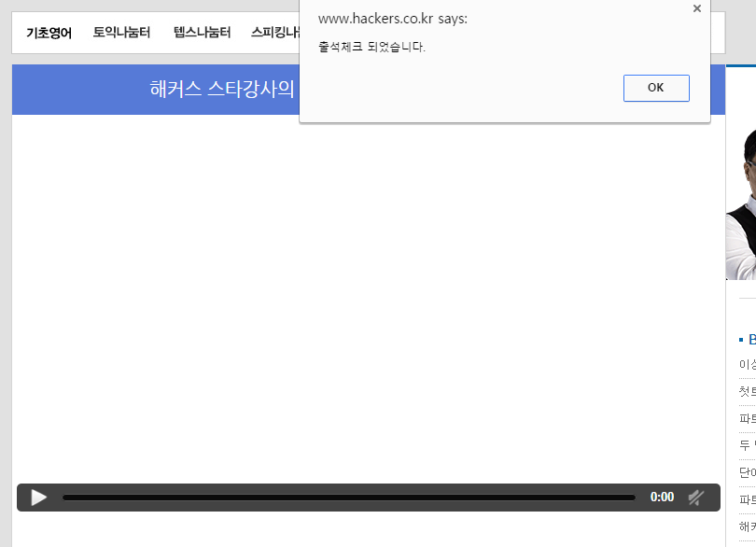Select the partially hidden 스피킹 tab

point(274,33)
